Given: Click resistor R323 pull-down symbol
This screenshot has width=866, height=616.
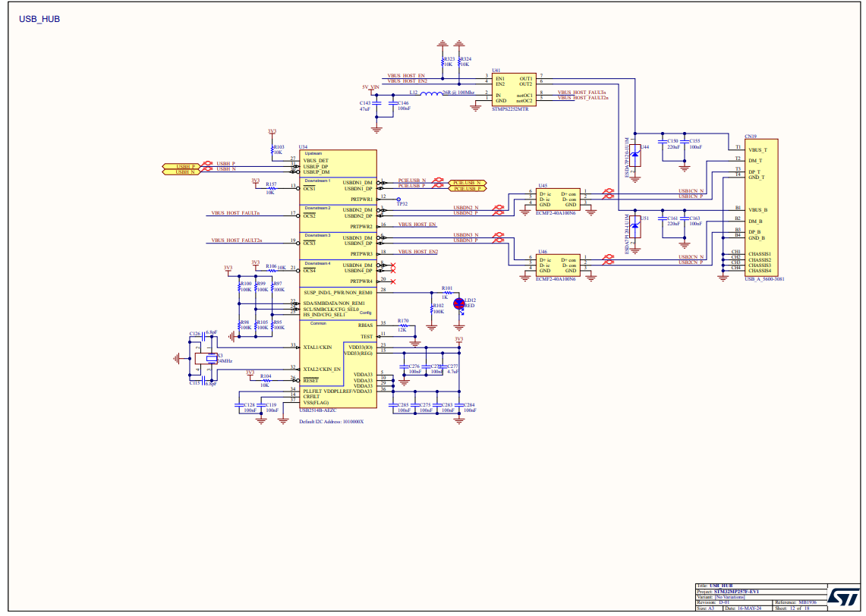Looking at the screenshot, I should [442, 61].
